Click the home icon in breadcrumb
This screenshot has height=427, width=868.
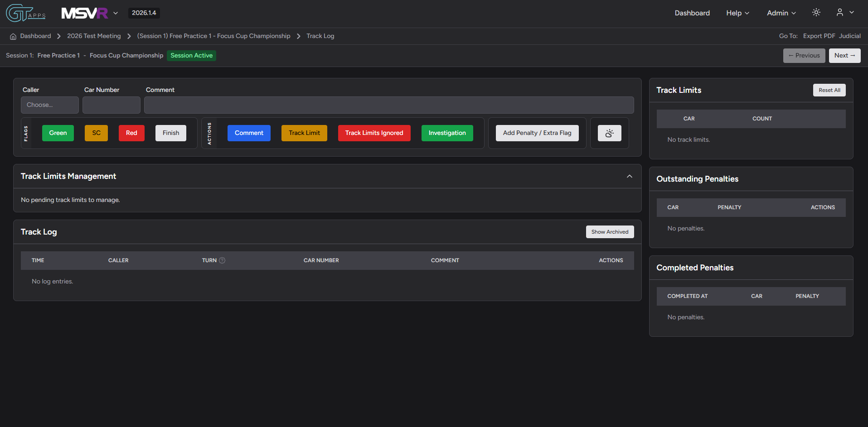coord(13,36)
